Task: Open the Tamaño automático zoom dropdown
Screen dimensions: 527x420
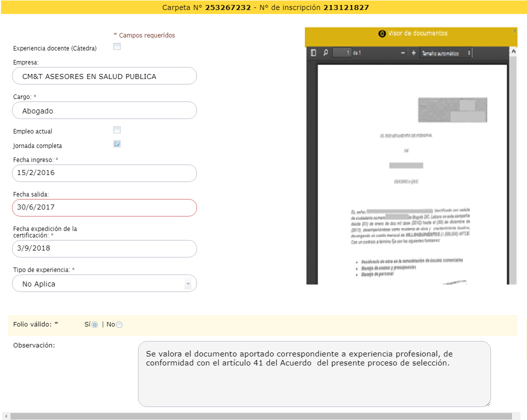Action: (x=446, y=53)
